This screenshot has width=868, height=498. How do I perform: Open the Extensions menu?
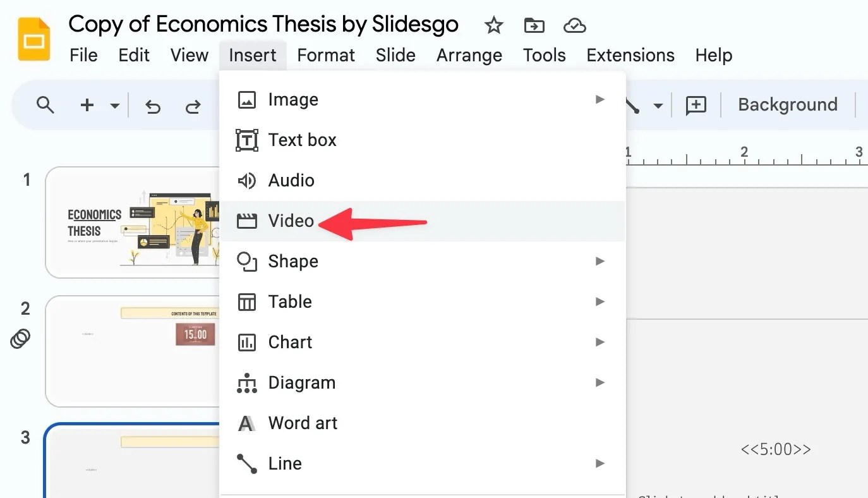(630, 56)
